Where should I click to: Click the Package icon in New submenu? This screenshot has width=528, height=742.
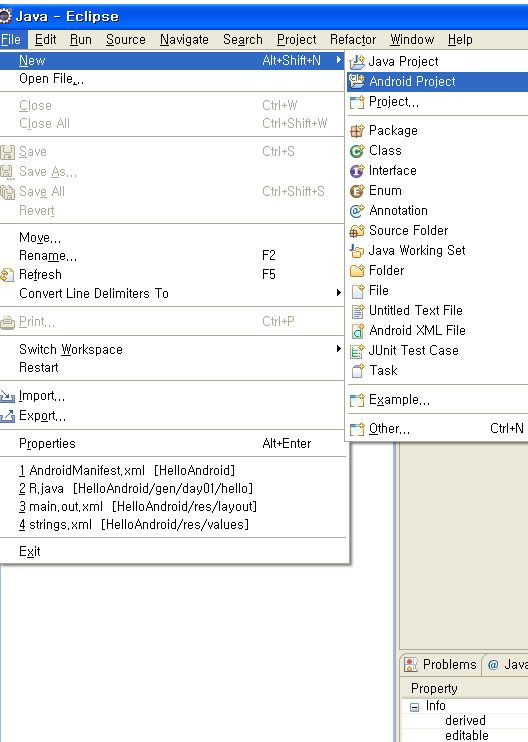click(357, 131)
